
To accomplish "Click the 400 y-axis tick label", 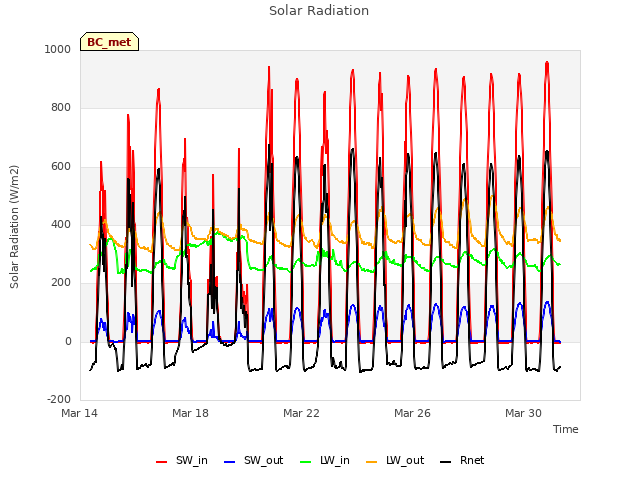I will 61,224.
